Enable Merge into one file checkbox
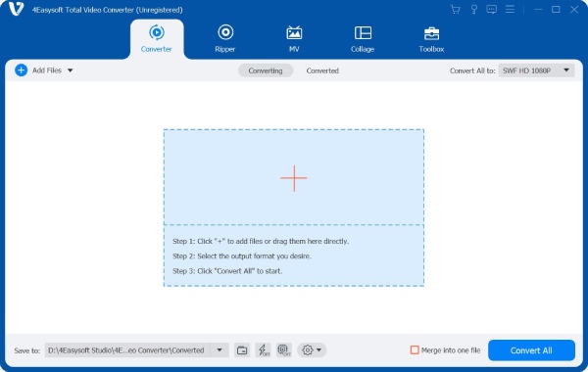588x372 pixels. (415, 350)
